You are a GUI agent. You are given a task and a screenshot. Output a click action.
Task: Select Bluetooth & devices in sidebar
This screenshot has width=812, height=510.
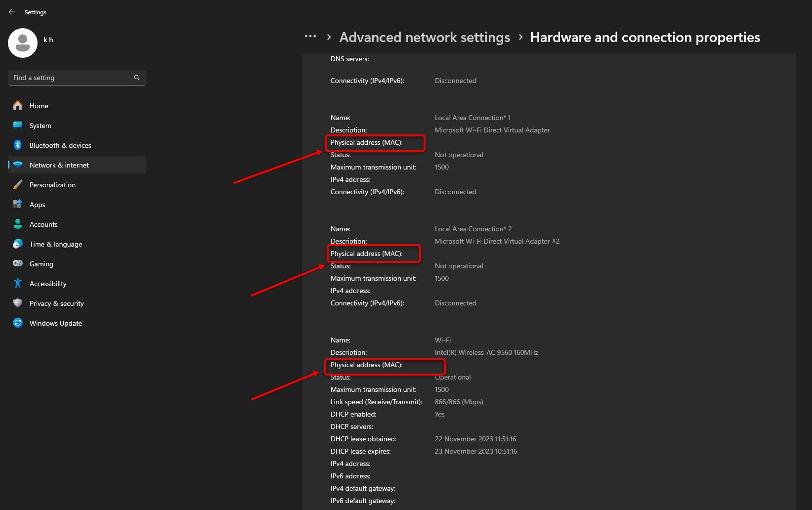(x=60, y=145)
